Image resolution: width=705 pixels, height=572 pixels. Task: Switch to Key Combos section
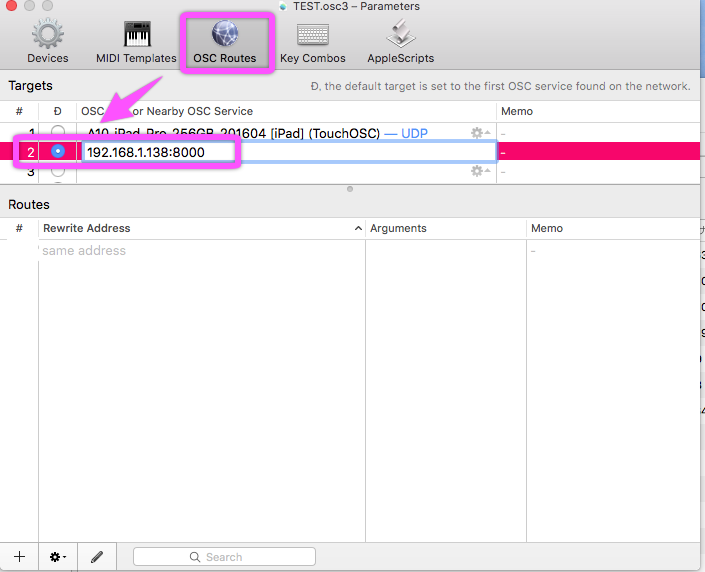(x=313, y=42)
